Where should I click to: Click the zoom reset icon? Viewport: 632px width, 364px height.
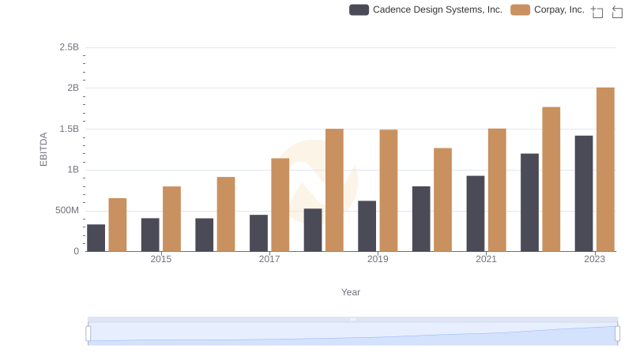618,12
